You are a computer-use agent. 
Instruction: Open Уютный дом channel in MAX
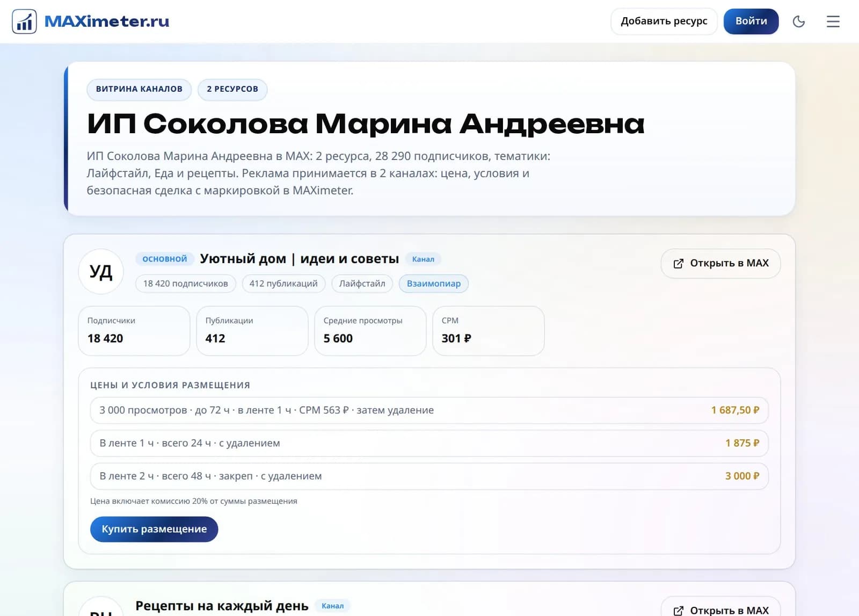click(x=720, y=263)
